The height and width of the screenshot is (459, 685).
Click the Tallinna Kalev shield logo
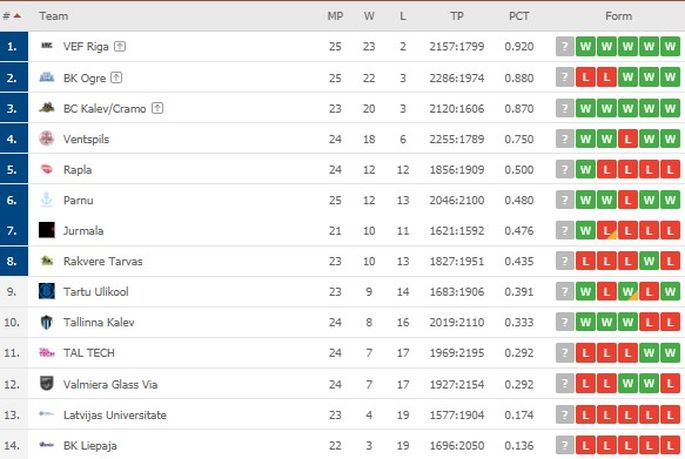coord(46,322)
